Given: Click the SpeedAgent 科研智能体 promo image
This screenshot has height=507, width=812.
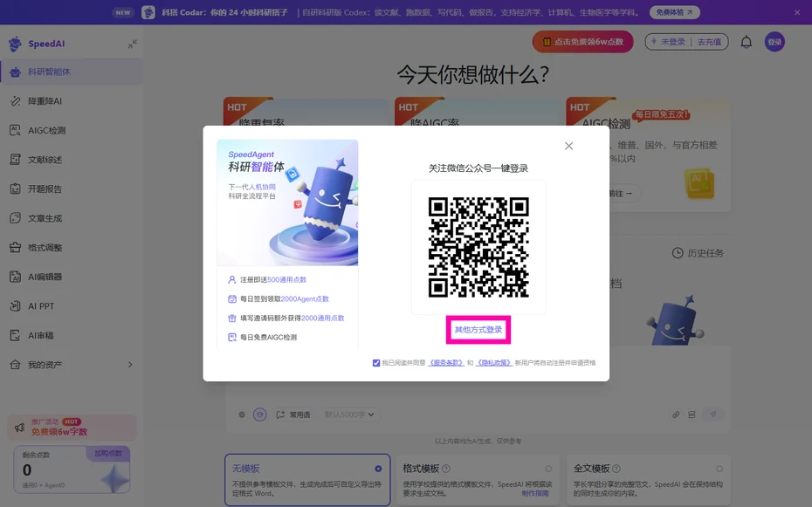Looking at the screenshot, I should (x=287, y=202).
